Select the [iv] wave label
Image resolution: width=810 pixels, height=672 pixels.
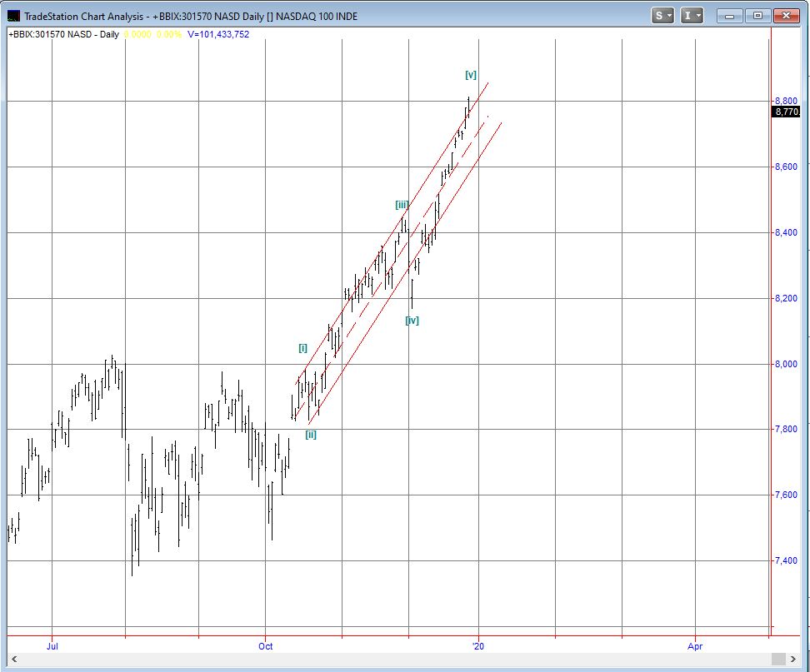coord(412,321)
